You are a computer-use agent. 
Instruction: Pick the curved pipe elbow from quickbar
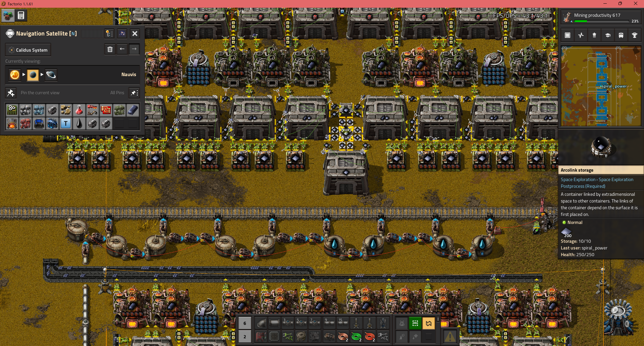pyautogui.click(x=261, y=323)
